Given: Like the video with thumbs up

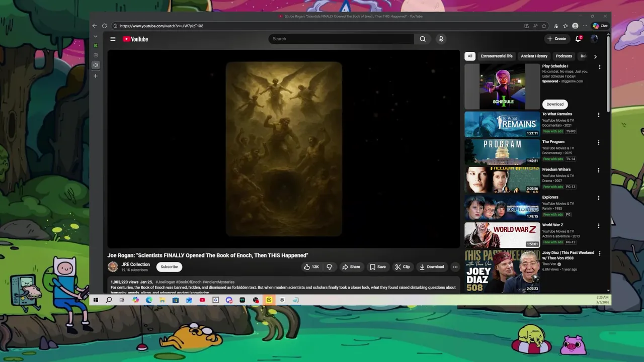Looking at the screenshot, I should (x=311, y=267).
